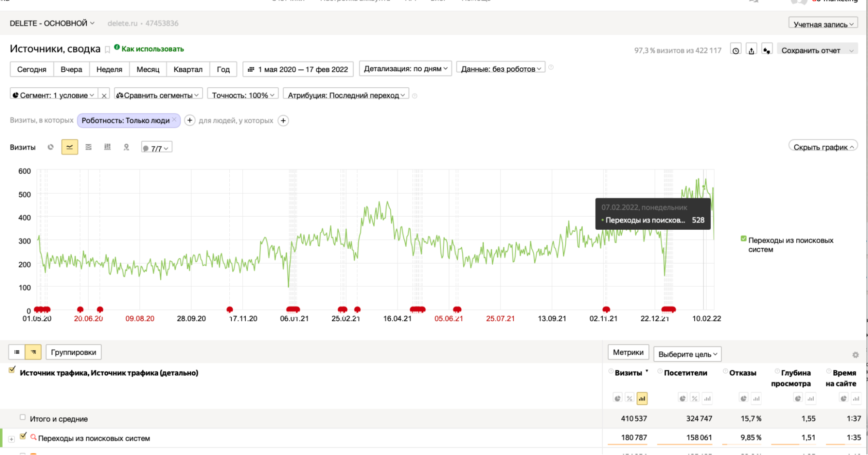Select the Вчера period tab
868x455 pixels.
coord(72,69)
